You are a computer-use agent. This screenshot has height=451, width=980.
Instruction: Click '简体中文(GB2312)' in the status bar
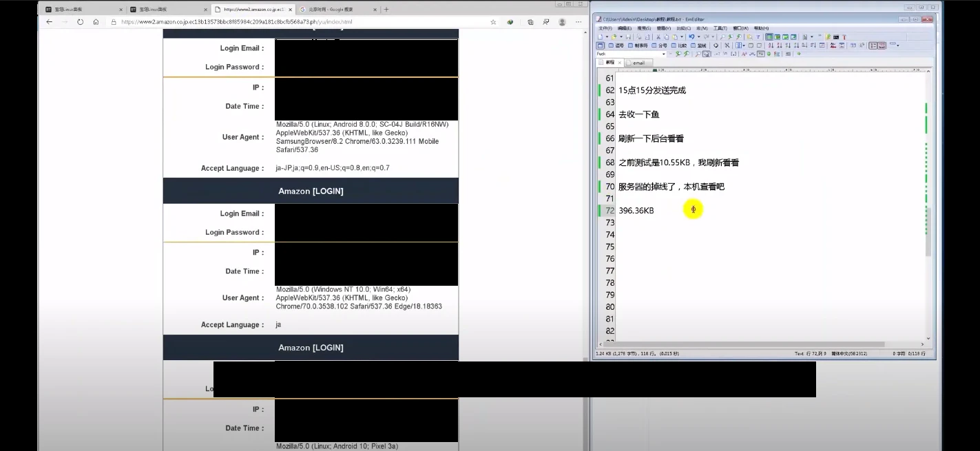point(849,353)
